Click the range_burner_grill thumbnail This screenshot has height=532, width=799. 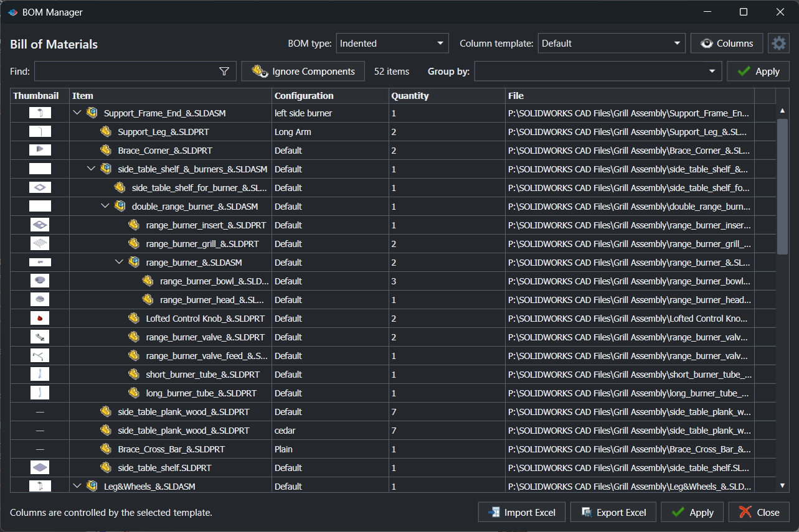pyautogui.click(x=40, y=244)
